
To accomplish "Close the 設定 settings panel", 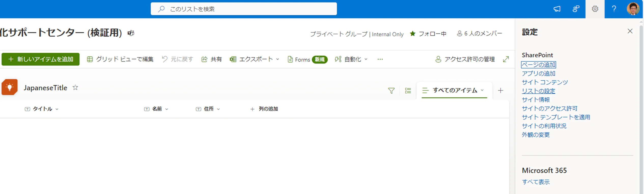I will 630,31.
